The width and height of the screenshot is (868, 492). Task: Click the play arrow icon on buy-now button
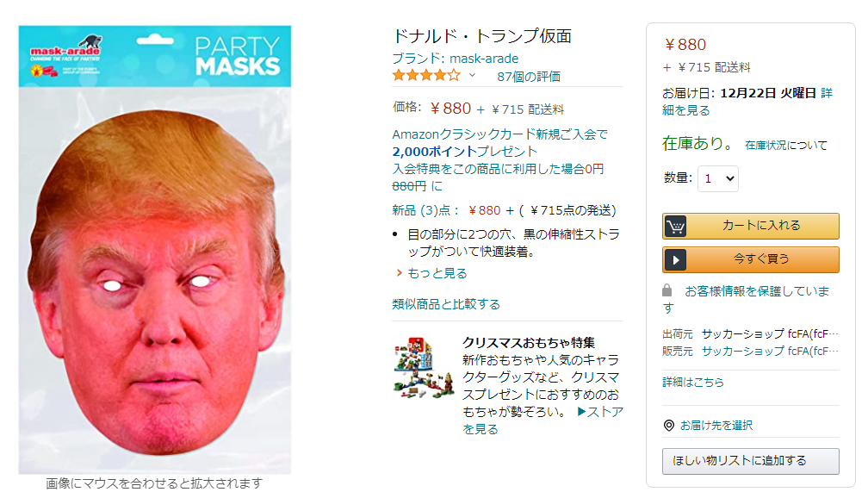[x=675, y=260]
